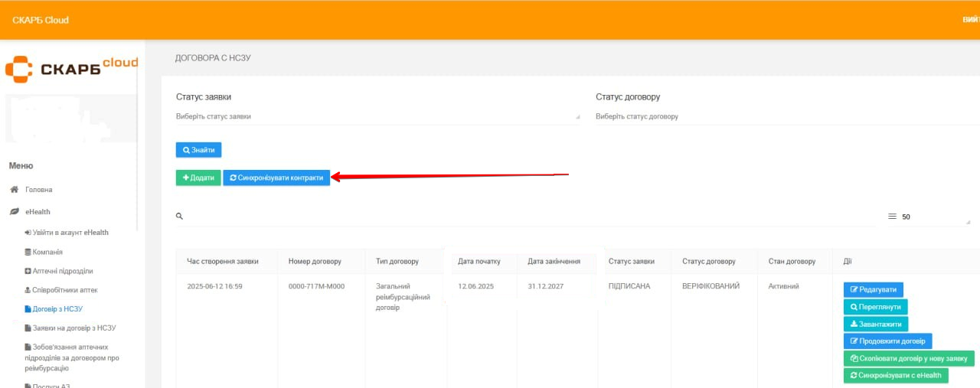This screenshot has height=388, width=980.
Task: Click Редагувати for contract 0000-717M-M000
Action: pyautogui.click(x=874, y=289)
